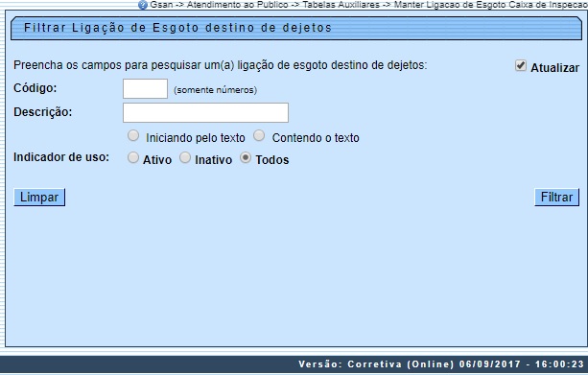Select the Contendo o texto radio option

point(259,136)
